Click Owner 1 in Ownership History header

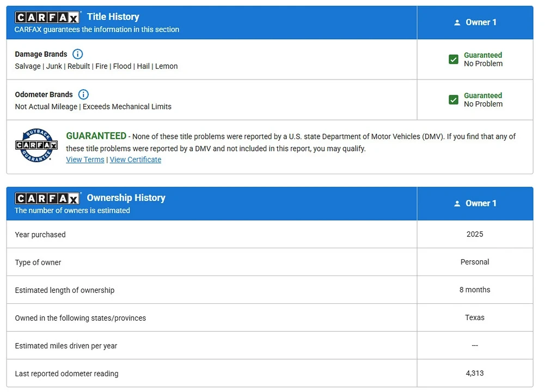(481, 204)
